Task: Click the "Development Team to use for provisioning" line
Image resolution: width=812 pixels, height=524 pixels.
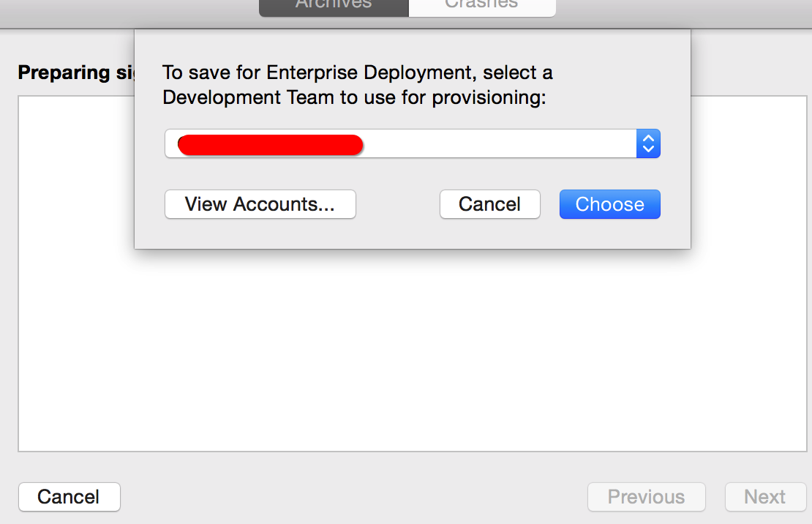Action: click(354, 97)
